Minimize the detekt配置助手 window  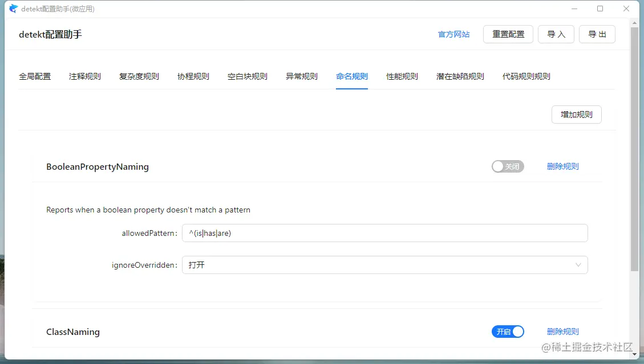click(x=574, y=9)
